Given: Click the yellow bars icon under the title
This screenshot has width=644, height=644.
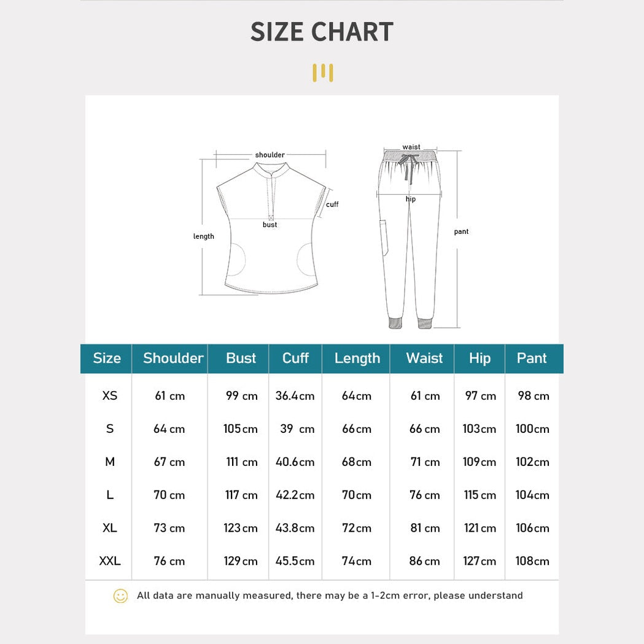Looking at the screenshot, I should 322,72.
